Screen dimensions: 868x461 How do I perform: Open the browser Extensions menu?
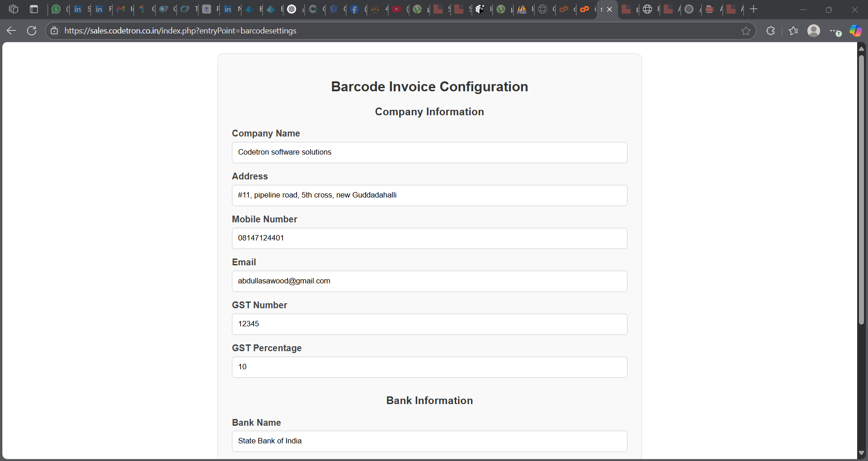click(771, 31)
